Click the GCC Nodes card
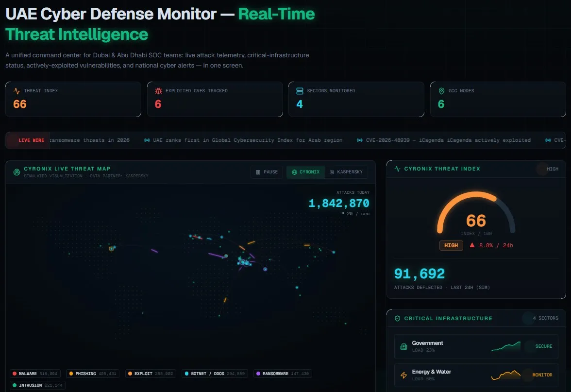This screenshot has width=571, height=392. pyautogui.click(x=498, y=100)
